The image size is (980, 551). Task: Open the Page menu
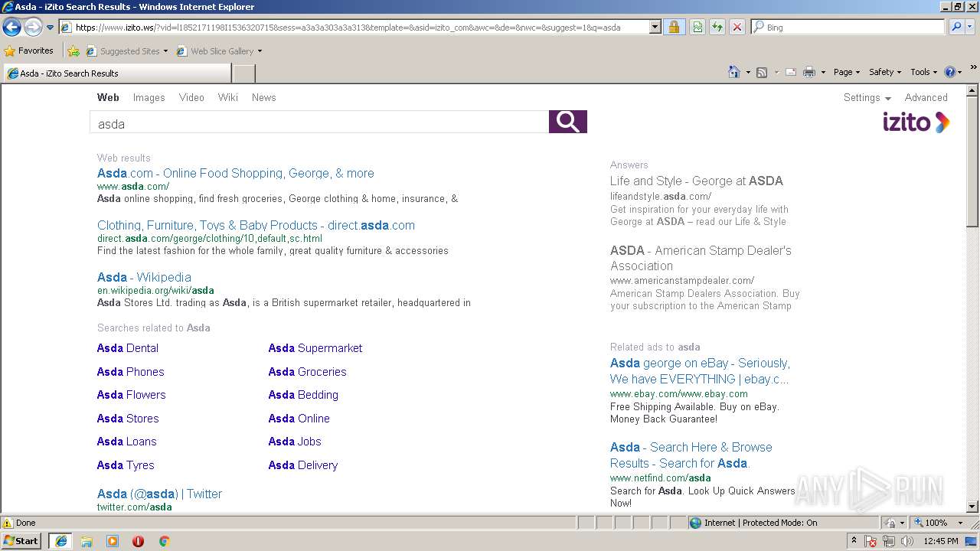pyautogui.click(x=847, y=72)
